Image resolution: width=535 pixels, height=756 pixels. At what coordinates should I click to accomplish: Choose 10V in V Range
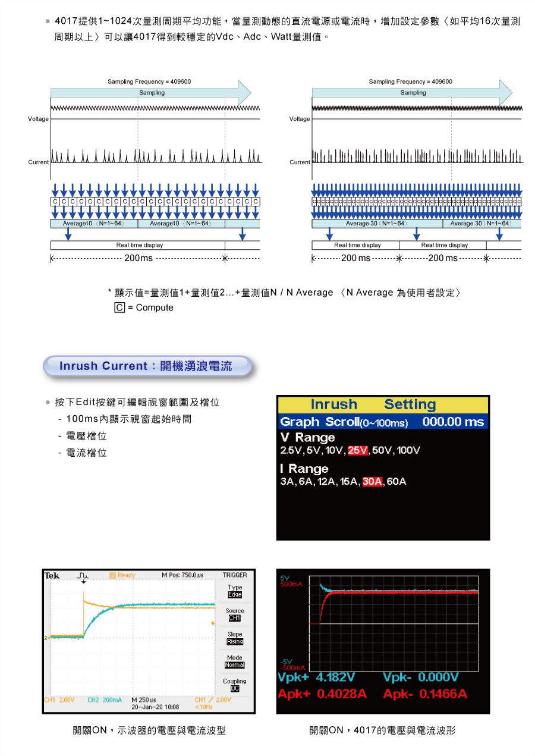pyautogui.click(x=335, y=450)
